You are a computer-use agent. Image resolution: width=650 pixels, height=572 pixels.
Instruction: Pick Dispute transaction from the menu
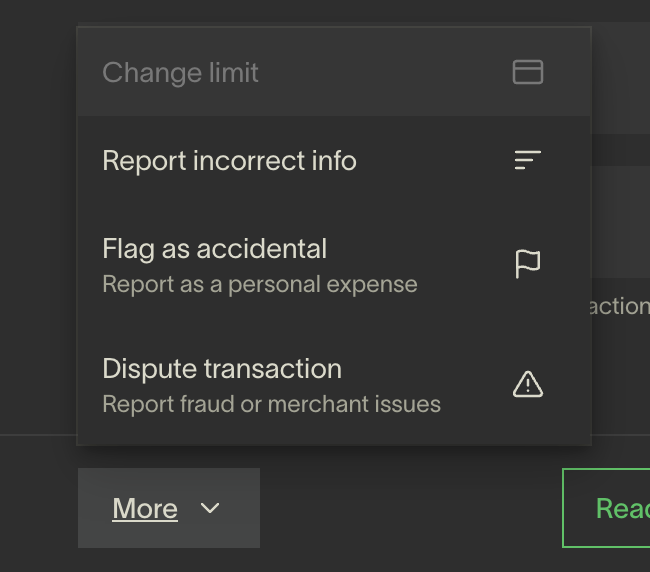[222, 368]
